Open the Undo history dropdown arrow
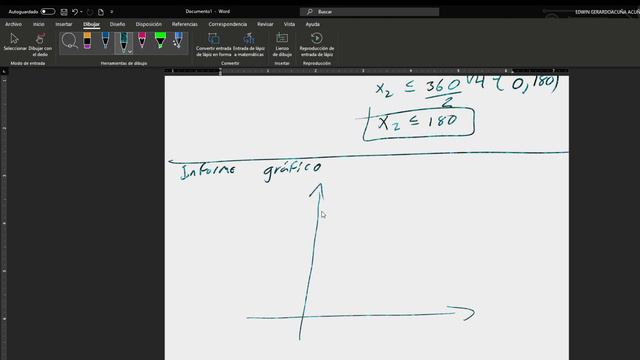This screenshot has height=360, width=640. pyautogui.click(x=81, y=12)
